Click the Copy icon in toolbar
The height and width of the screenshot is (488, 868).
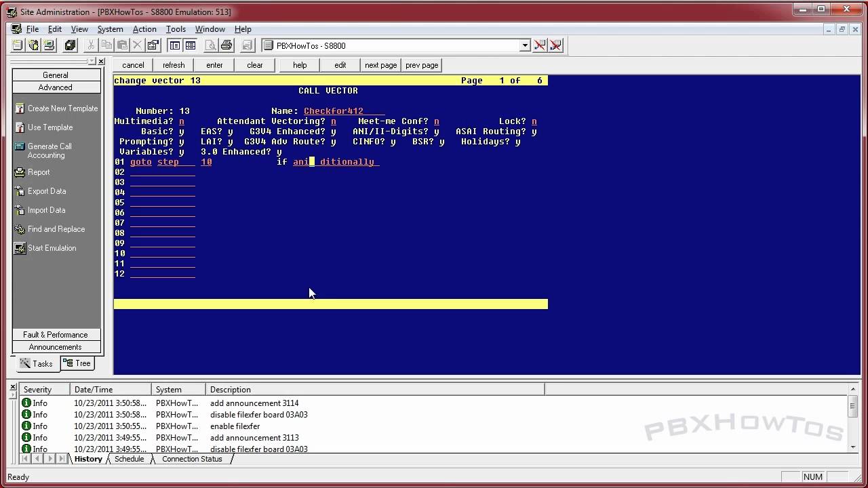tap(106, 45)
